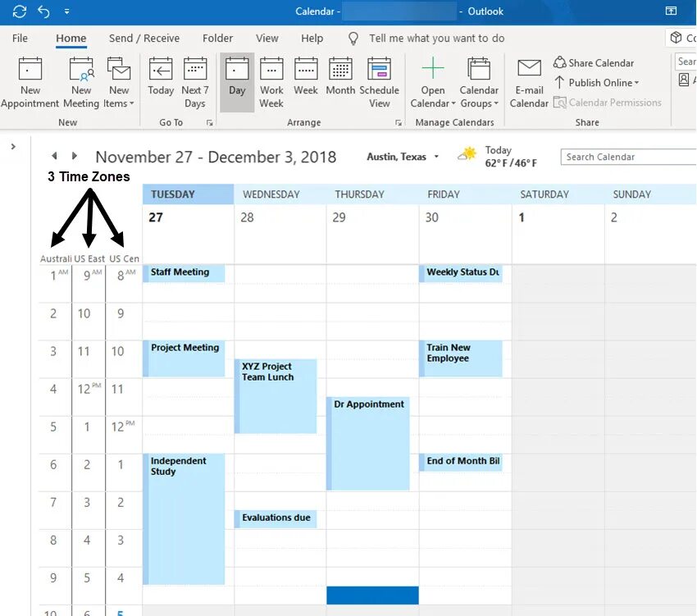Select the WEDNESDAY column header
Screen dimensions: 697x616
pos(280,194)
